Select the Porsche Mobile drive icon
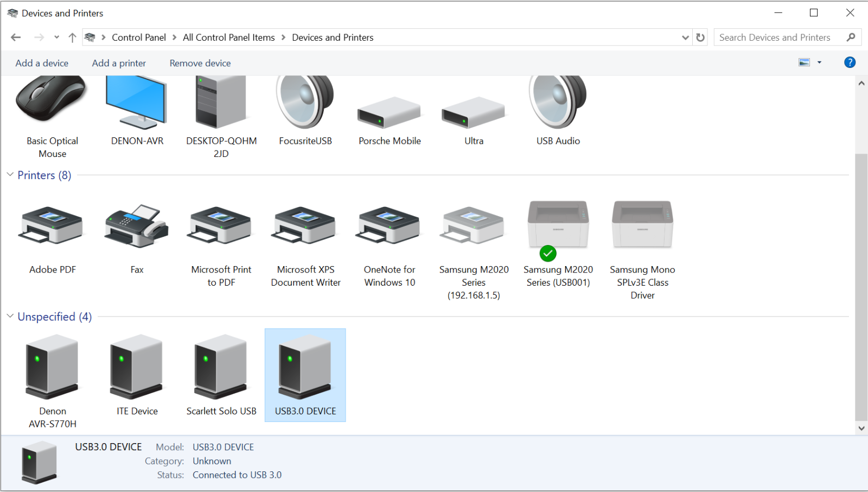This screenshot has height=492, width=868. click(x=389, y=112)
